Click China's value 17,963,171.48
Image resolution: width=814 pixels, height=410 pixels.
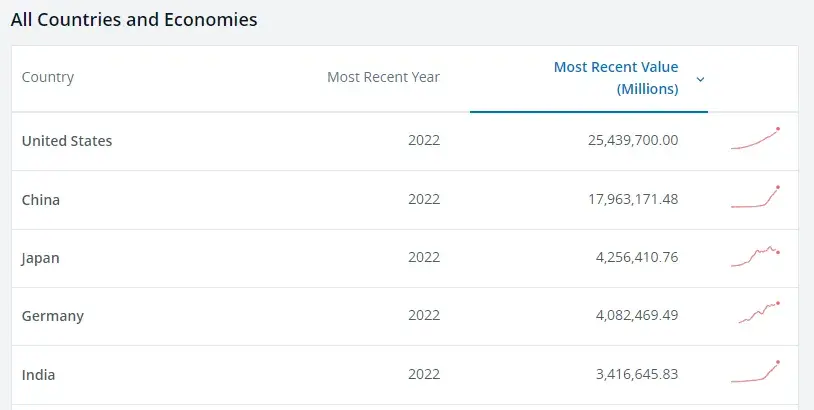(x=633, y=200)
